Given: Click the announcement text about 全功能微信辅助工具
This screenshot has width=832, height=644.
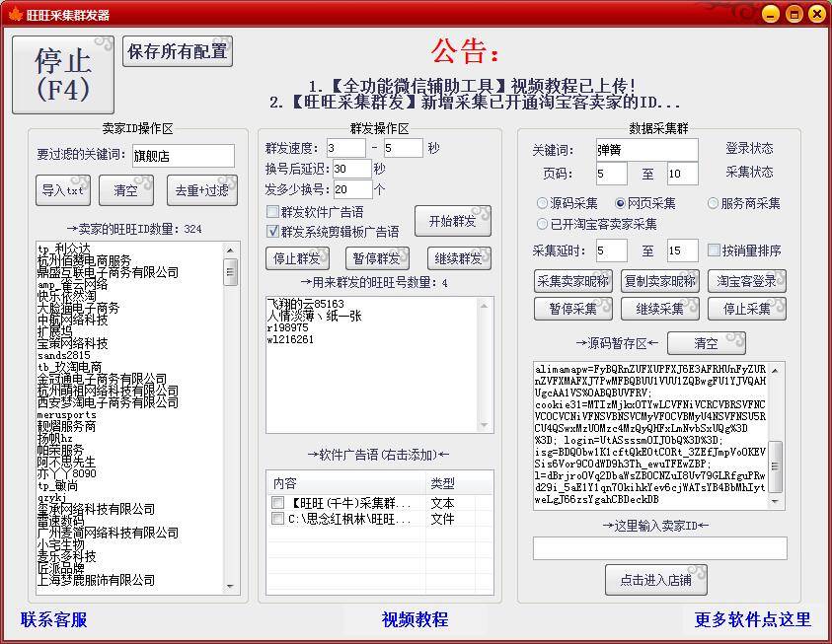Looking at the screenshot, I should click(x=472, y=86).
